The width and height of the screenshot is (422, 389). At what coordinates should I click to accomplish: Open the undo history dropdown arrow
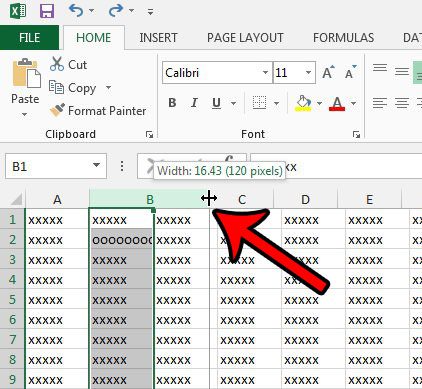(92, 11)
